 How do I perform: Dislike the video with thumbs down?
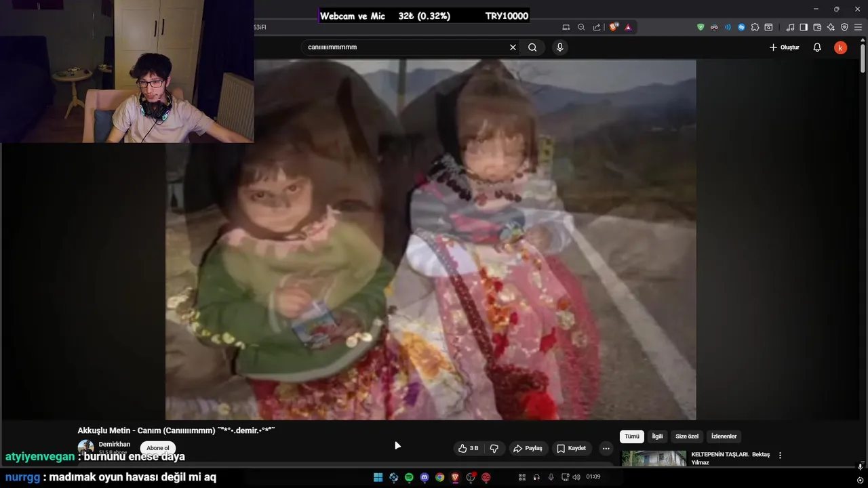coord(494,448)
